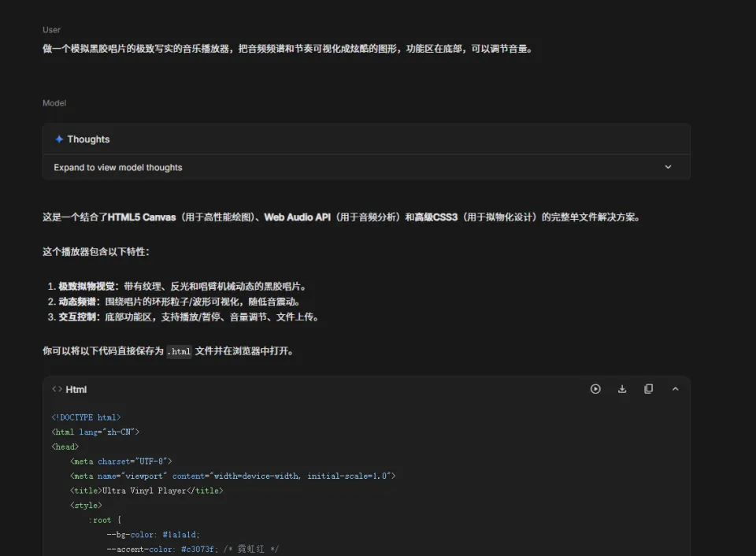Click the viewport meta tag line

(232, 476)
